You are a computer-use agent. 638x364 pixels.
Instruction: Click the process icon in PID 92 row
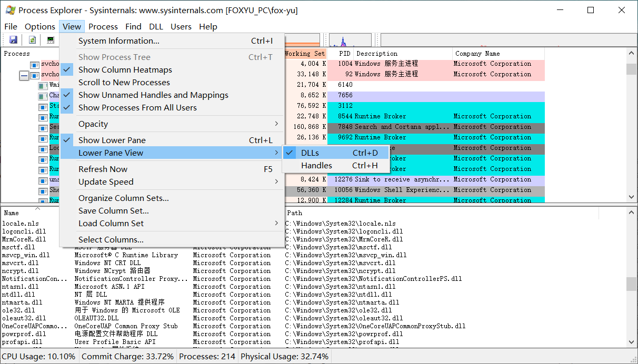point(35,75)
